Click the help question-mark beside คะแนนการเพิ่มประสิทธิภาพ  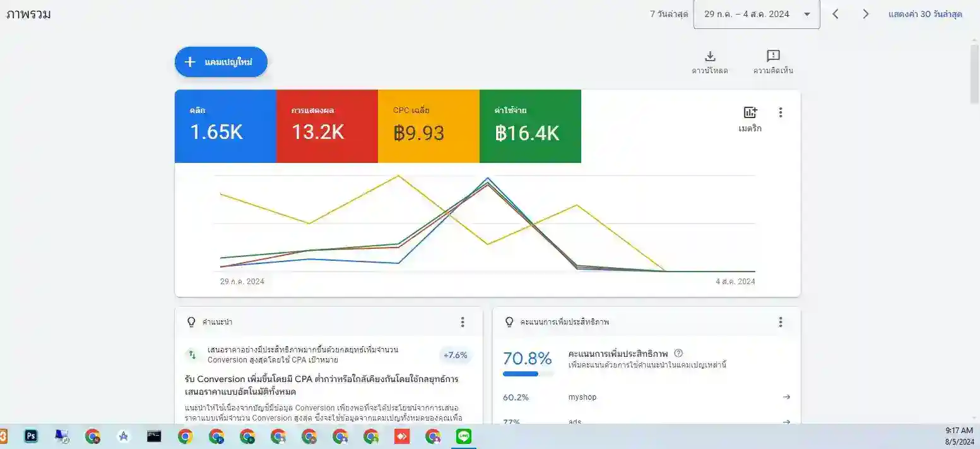point(680,353)
